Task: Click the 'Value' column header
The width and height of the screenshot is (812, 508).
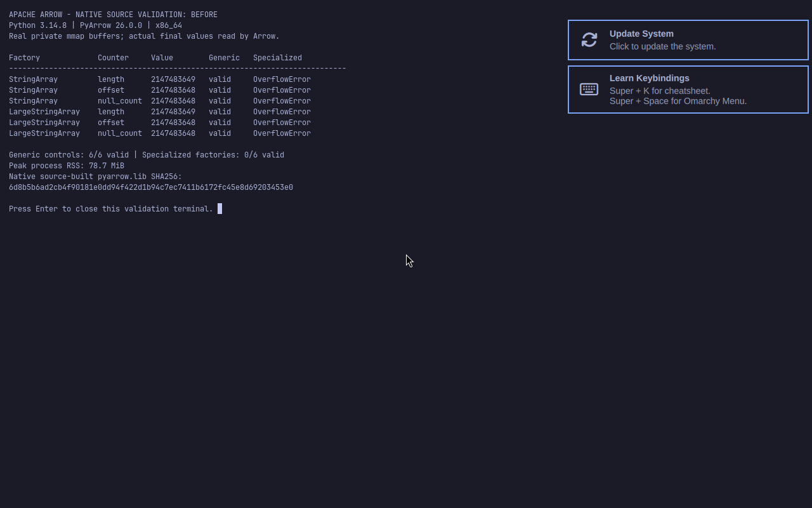Action: pos(162,58)
